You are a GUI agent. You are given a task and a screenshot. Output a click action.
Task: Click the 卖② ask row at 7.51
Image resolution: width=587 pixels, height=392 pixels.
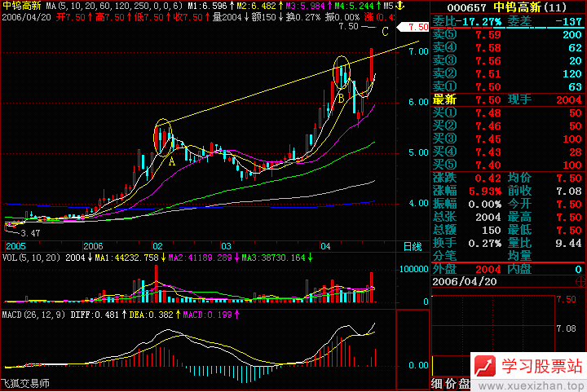click(x=507, y=74)
